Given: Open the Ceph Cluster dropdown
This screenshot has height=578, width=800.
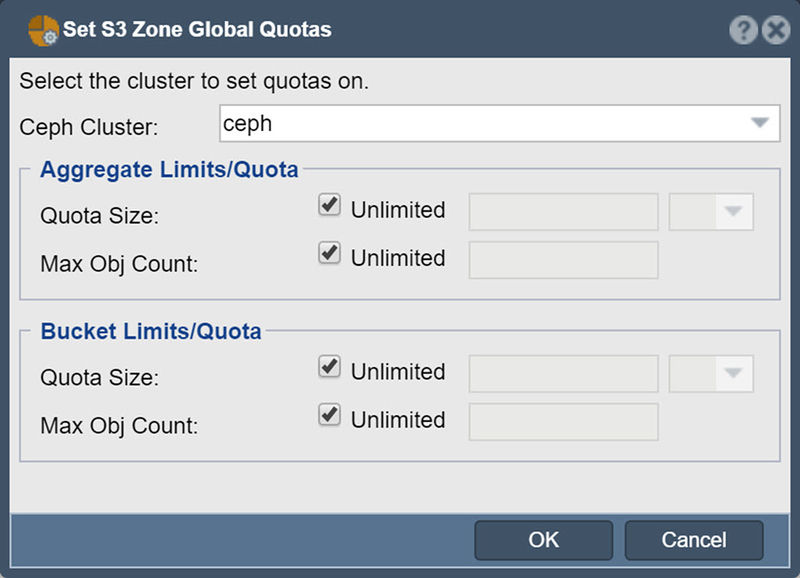Looking at the screenshot, I should (x=760, y=123).
